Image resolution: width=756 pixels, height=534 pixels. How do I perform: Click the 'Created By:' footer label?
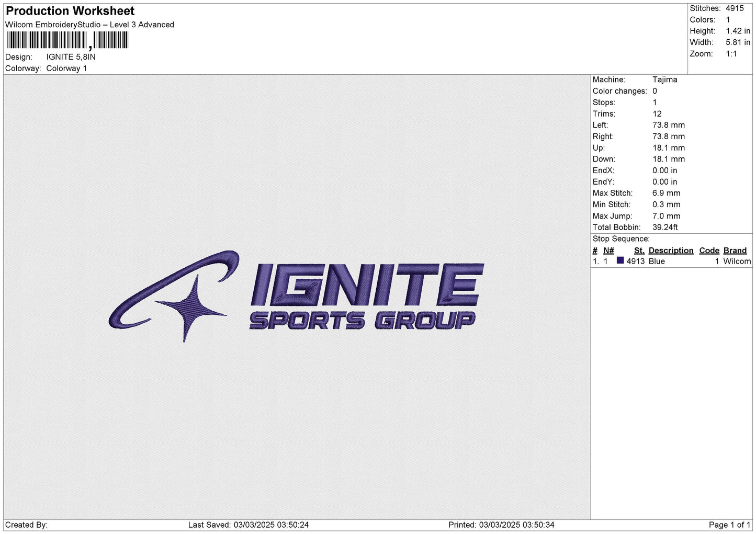(26, 525)
